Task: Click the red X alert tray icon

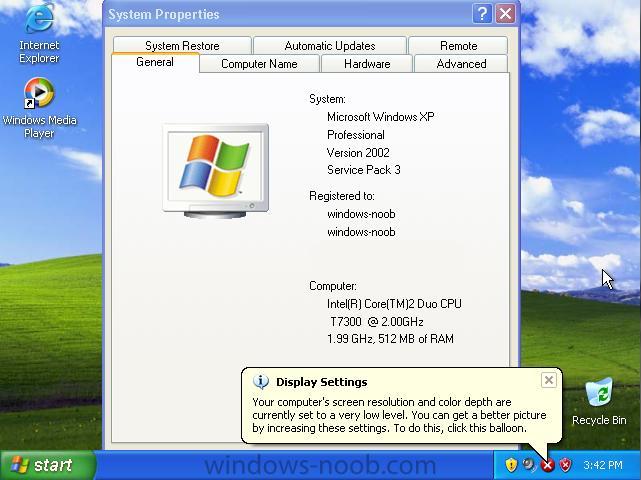Action: click(x=547, y=465)
